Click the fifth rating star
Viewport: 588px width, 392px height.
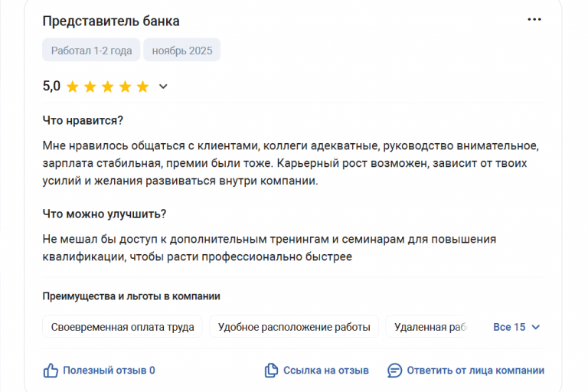coord(142,87)
